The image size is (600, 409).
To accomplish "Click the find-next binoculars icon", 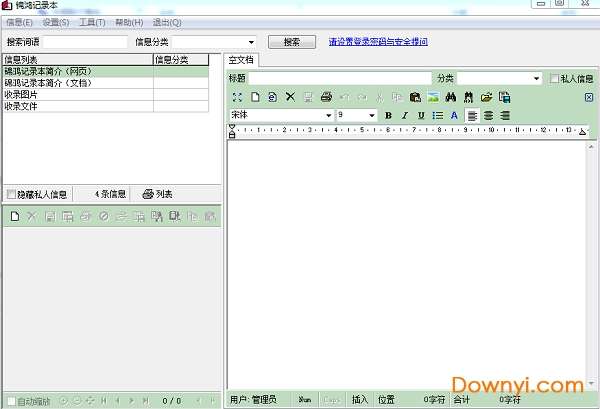I will point(468,97).
